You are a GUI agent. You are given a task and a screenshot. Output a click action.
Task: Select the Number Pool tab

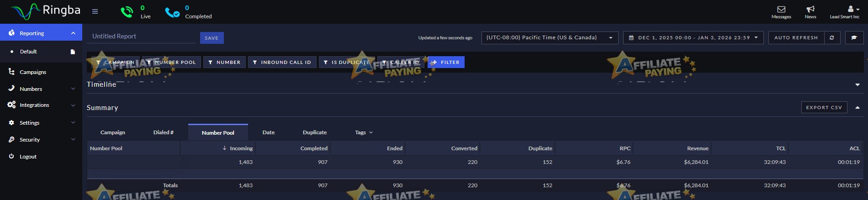tap(218, 132)
